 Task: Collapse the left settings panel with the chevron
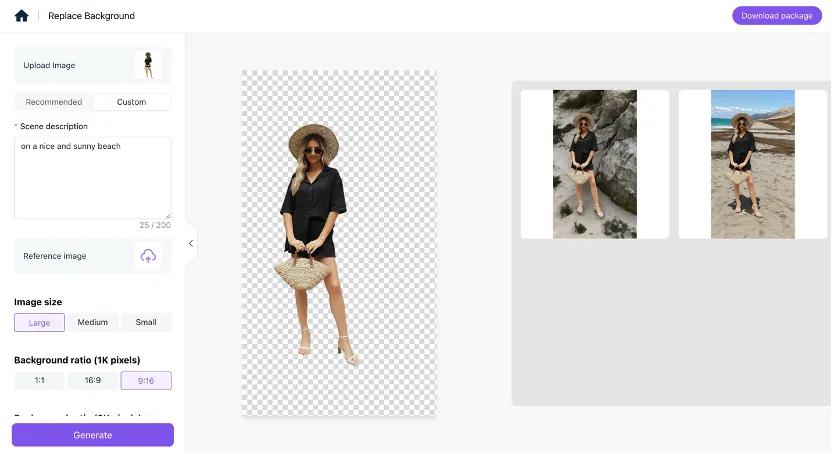pos(191,243)
